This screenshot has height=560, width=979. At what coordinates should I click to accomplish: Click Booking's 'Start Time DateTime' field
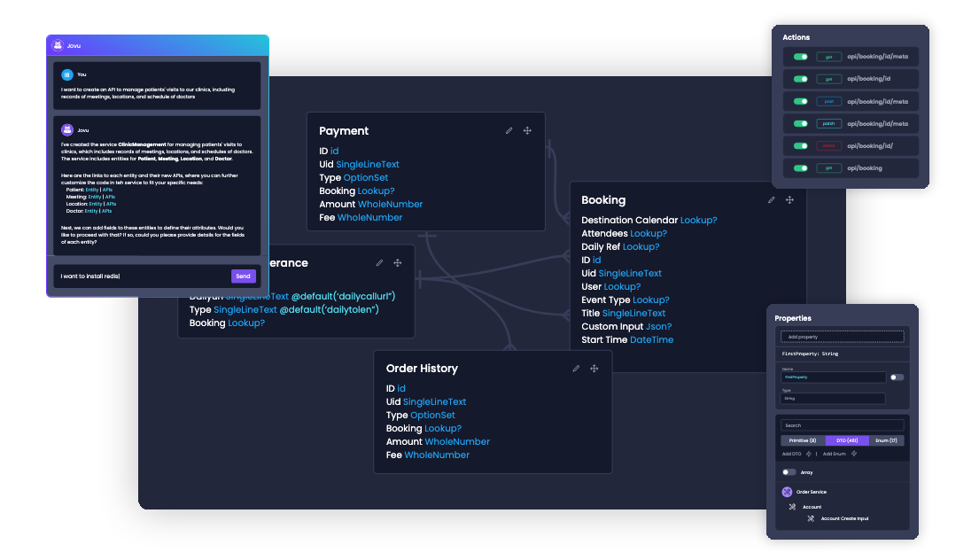click(x=627, y=340)
